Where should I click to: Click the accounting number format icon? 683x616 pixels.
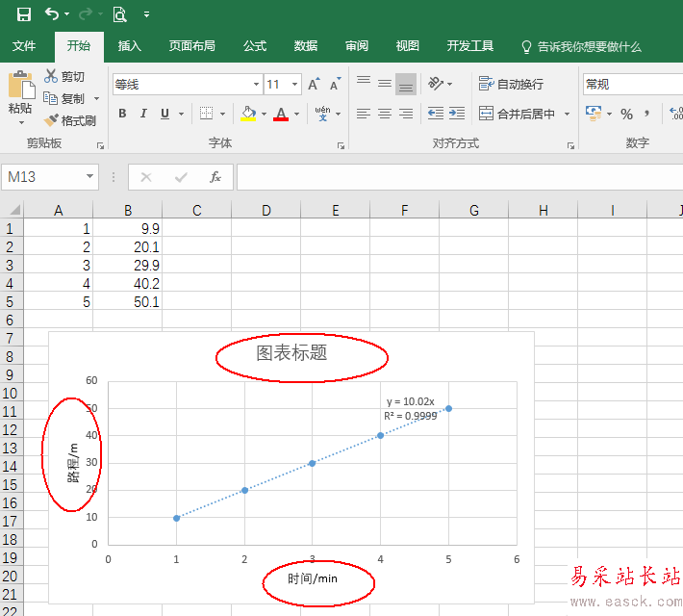click(594, 114)
